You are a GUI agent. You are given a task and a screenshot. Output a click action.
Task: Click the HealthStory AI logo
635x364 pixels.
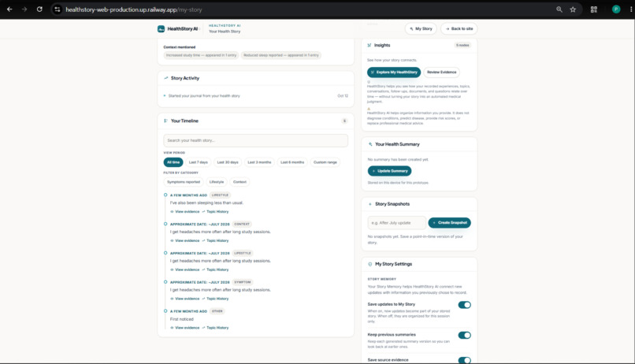pyautogui.click(x=178, y=28)
